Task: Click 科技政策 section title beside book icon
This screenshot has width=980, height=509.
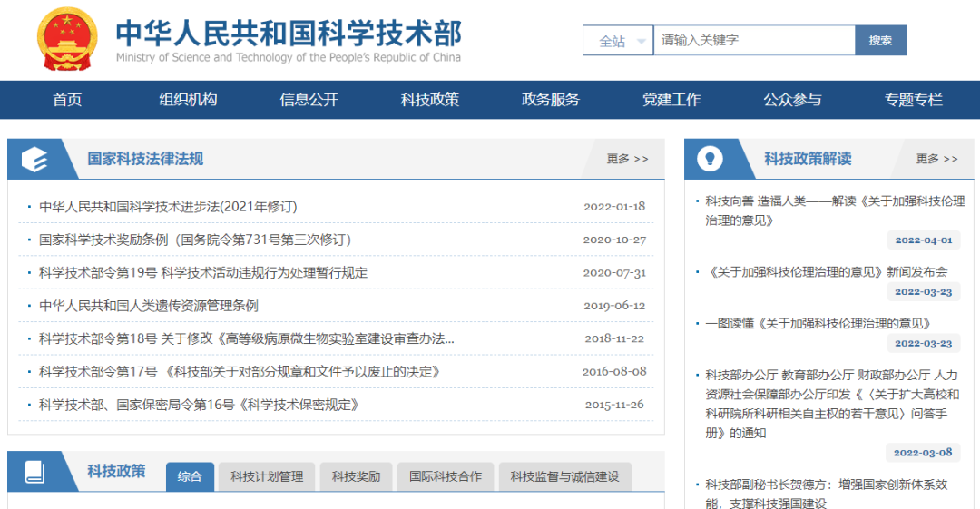Action: 116,471
